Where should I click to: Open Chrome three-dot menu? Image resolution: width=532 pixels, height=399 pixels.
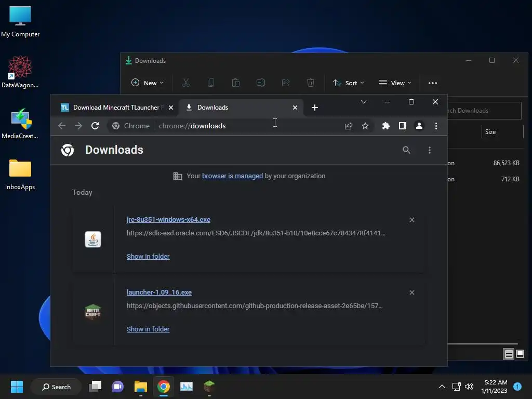(x=436, y=126)
